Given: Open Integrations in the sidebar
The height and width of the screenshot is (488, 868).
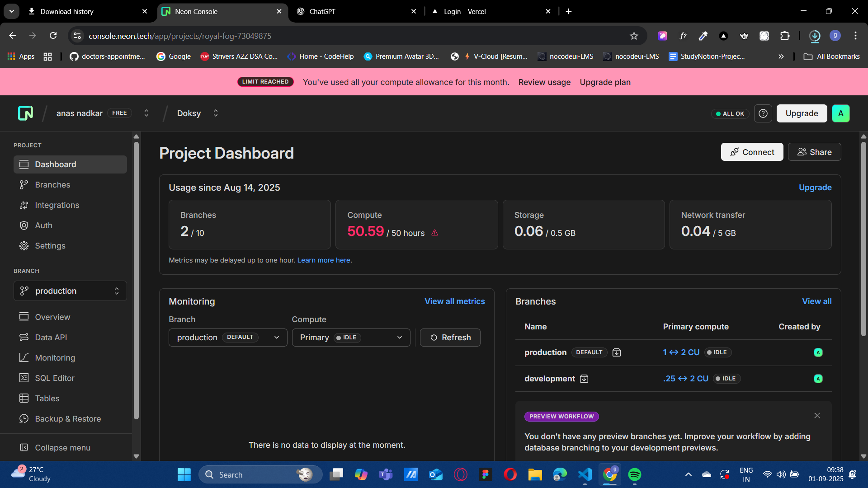Looking at the screenshot, I should 70,205.
